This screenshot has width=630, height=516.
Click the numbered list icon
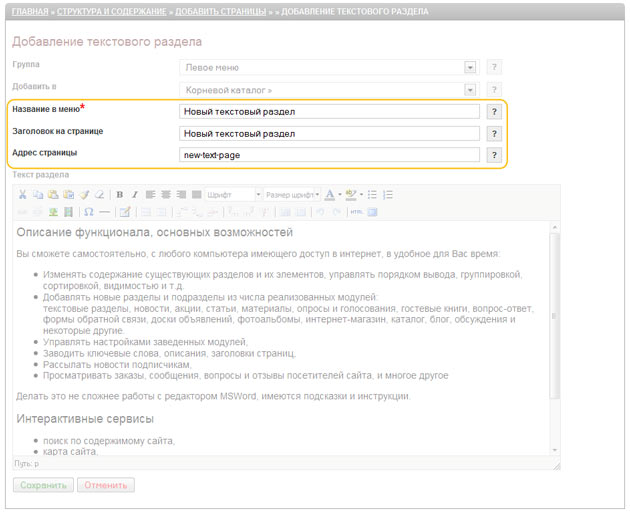click(388, 194)
